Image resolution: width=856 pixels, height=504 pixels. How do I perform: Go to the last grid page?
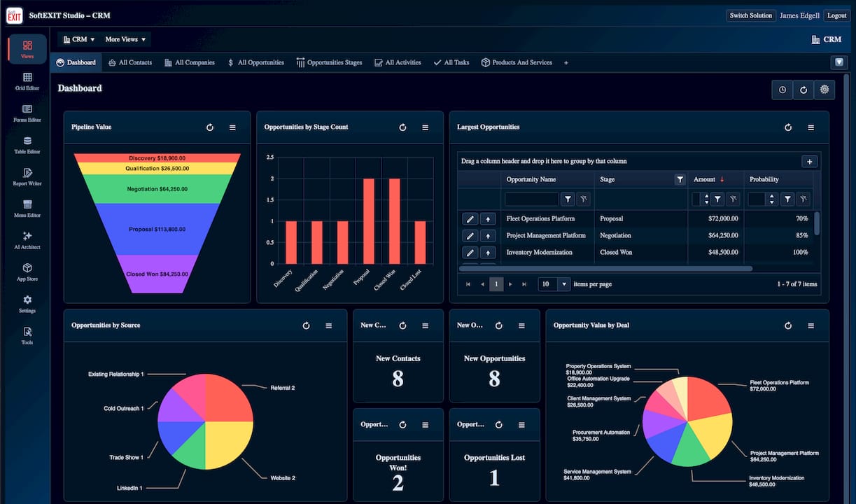[x=524, y=284]
